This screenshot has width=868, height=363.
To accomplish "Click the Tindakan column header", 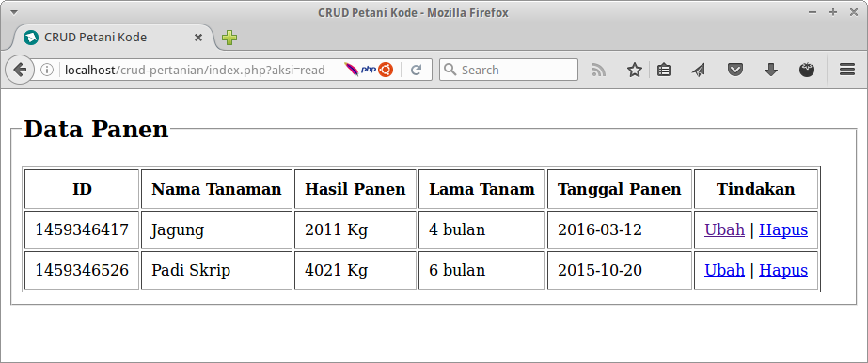I will [x=756, y=189].
